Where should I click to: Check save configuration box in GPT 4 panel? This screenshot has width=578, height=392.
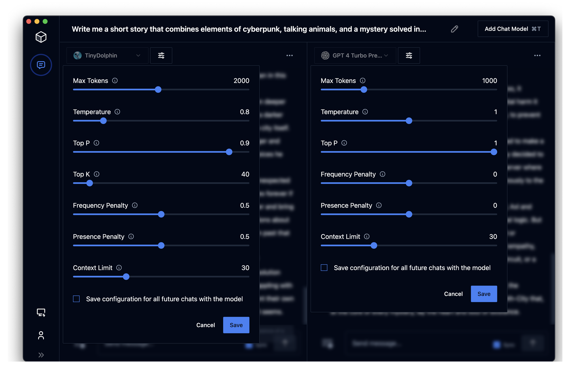click(324, 268)
